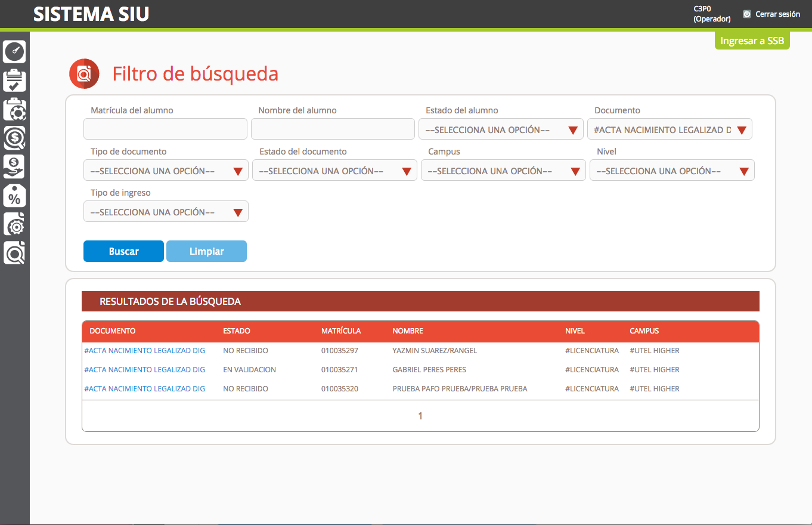Click the MATRÍCULA column header
Image resolution: width=812 pixels, height=525 pixels.
coord(341,331)
